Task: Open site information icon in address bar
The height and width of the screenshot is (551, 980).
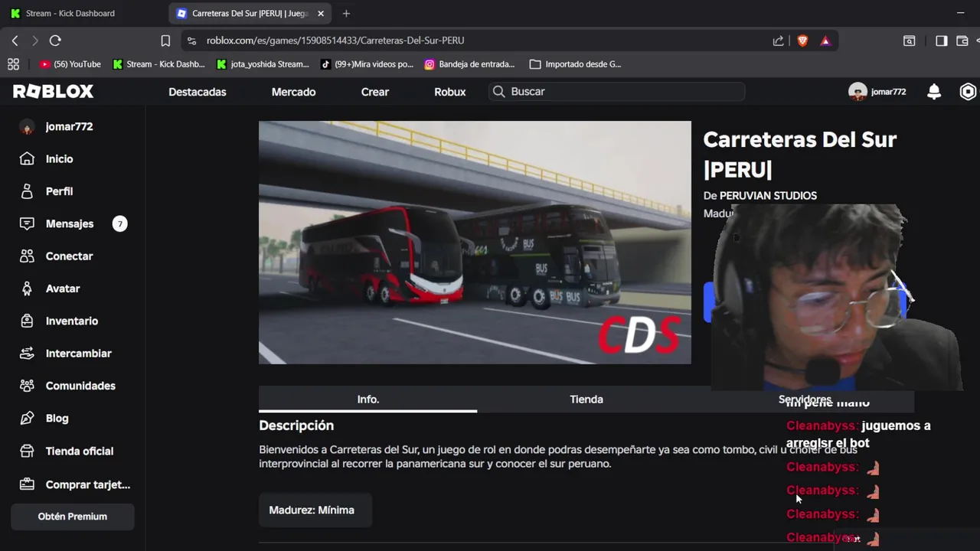Action: 192,41
